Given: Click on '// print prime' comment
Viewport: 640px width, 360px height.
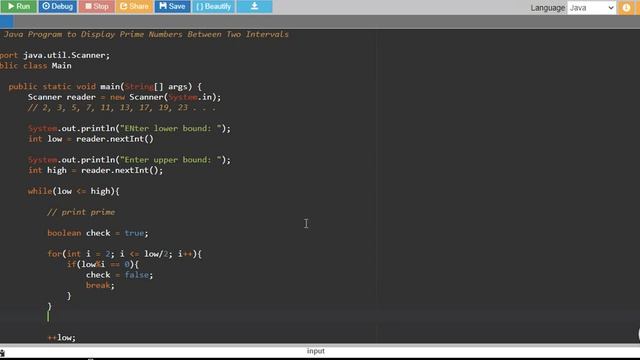Looking at the screenshot, I should point(81,212).
